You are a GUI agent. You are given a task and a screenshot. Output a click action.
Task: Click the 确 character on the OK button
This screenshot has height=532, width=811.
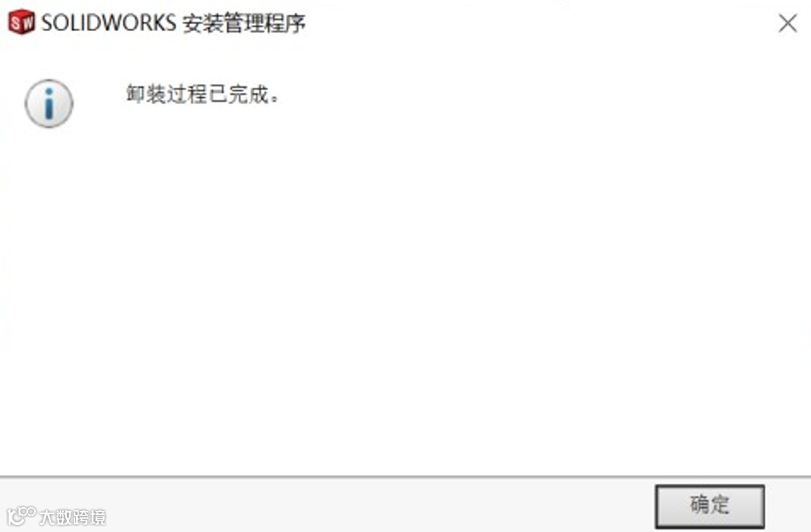point(699,504)
